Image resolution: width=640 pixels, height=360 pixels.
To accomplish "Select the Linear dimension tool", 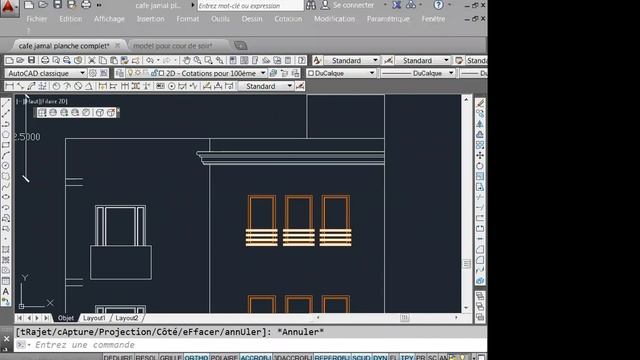I will click(9, 86).
